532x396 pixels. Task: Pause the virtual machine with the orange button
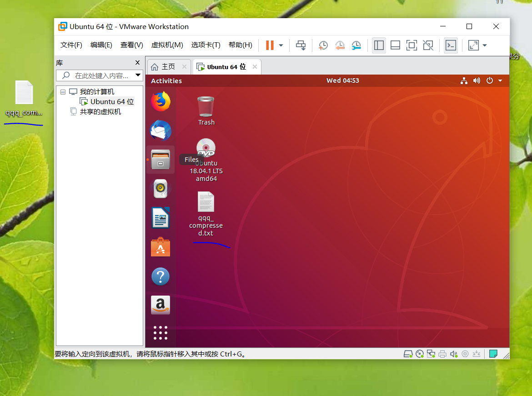coord(270,45)
